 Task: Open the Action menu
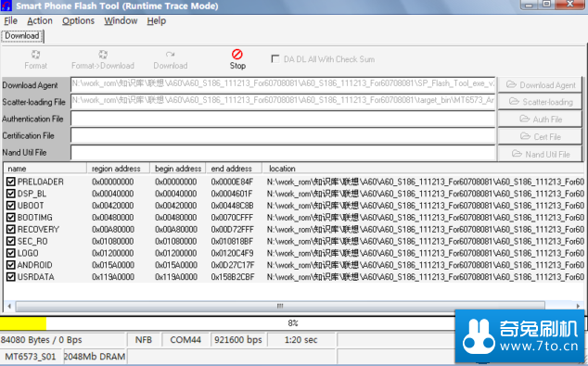click(x=40, y=21)
